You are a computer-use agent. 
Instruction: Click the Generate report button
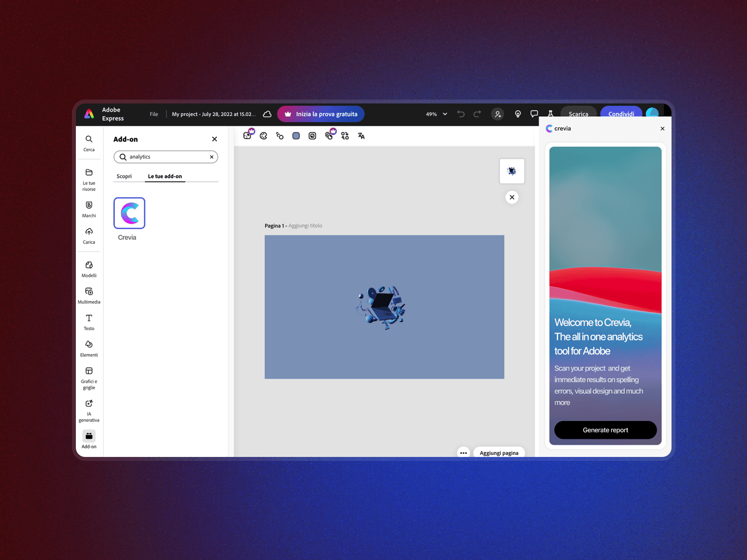(x=605, y=430)
